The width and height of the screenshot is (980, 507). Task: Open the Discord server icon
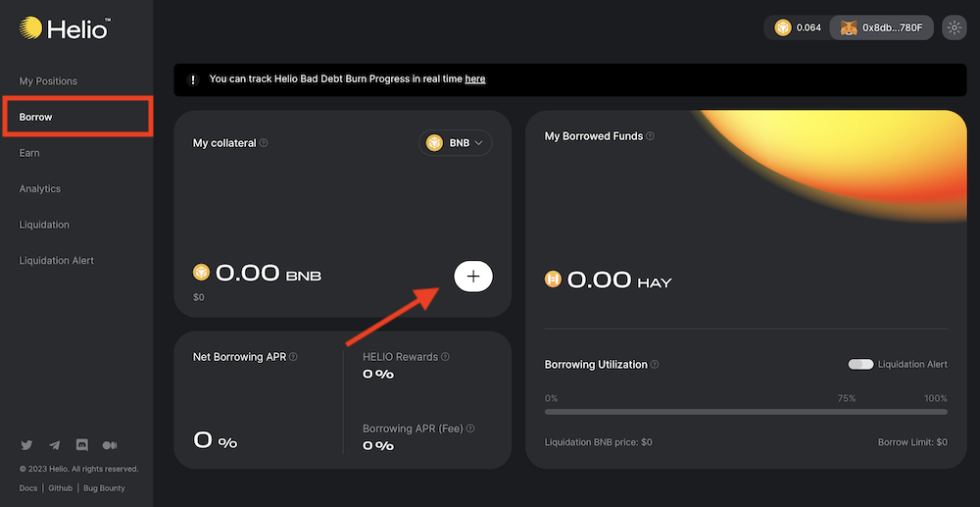tap(82, 445)
